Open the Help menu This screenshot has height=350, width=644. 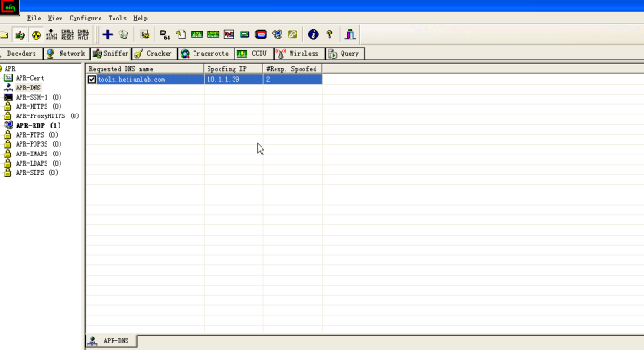141,18
